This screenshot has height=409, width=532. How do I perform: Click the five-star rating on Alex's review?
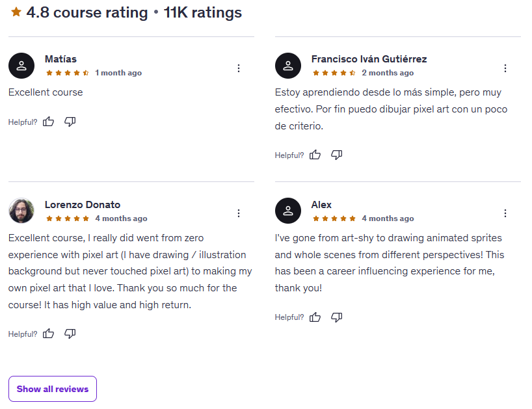(x=334, y=218)
